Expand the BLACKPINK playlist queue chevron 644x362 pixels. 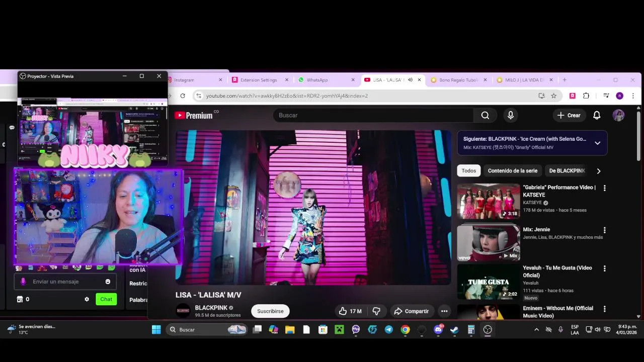pyautogui.click(x=597, y=143)
